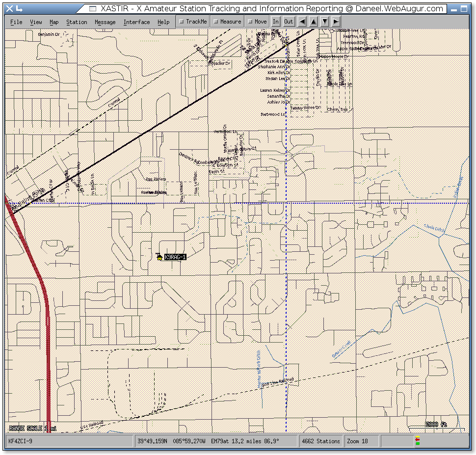
Task: Open the Interface menu
Action: (x=136, y=22)
